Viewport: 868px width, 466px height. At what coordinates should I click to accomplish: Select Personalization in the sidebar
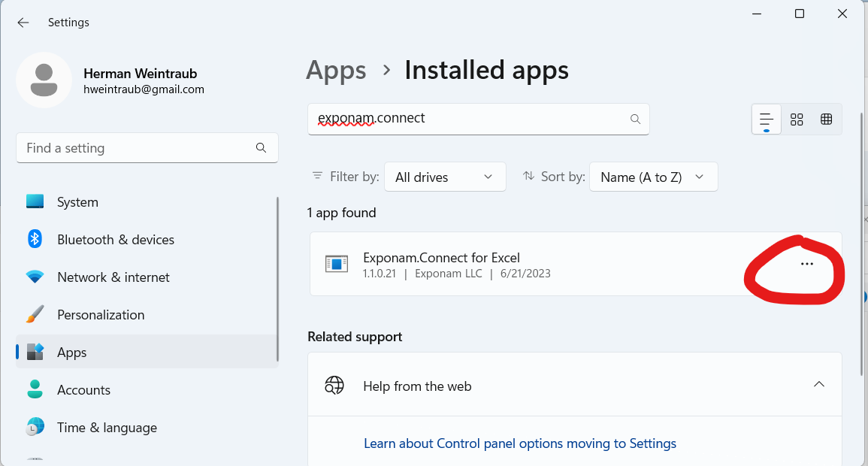(101, 315)
